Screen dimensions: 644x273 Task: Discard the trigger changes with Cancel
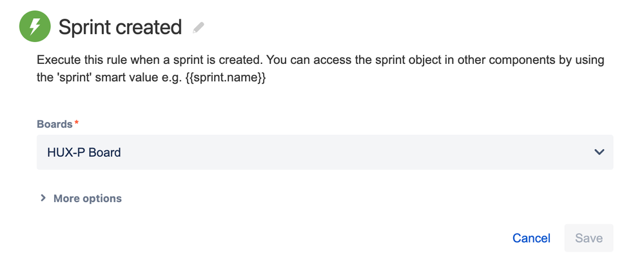tap(531, 238)
